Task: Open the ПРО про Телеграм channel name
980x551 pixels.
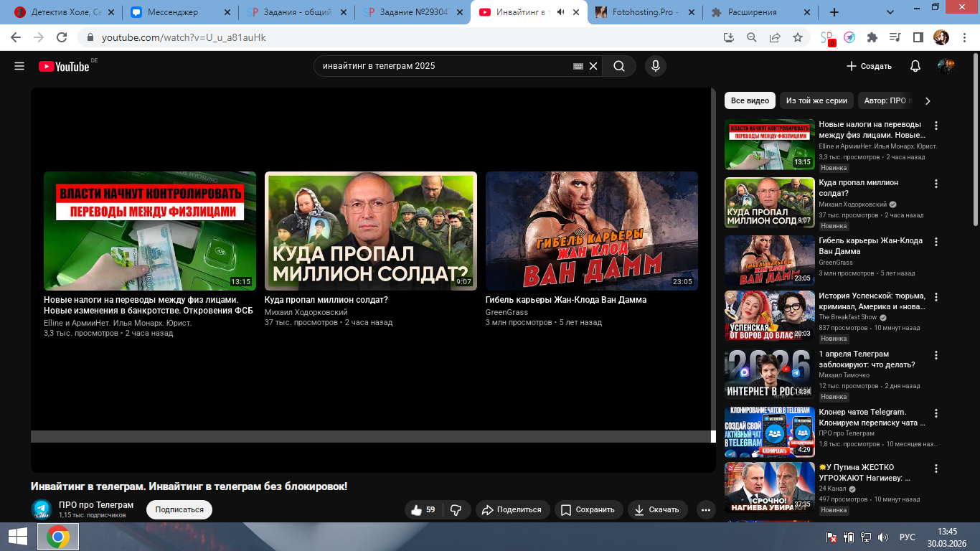Action: 96,505
